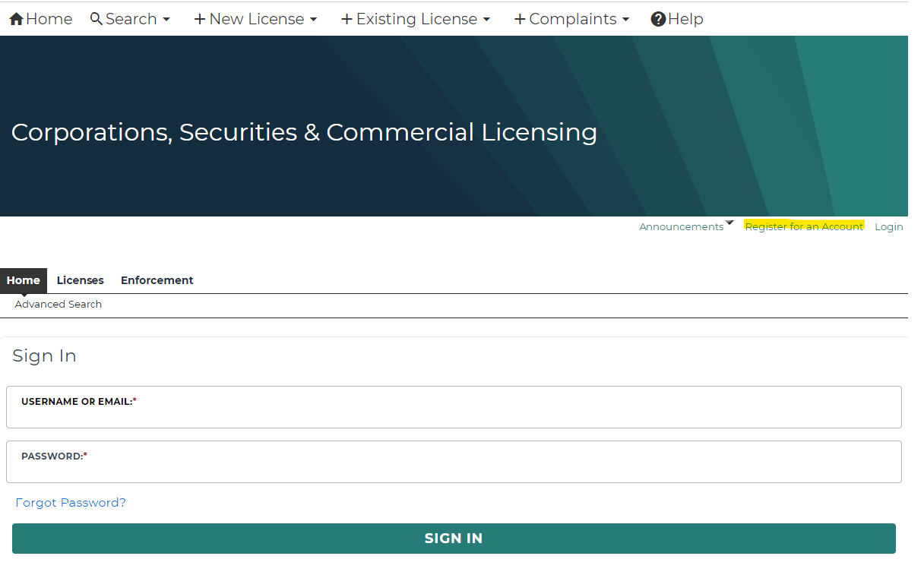The height and width of the screenshot is (575, 924).
Task: Click the plus icon beside New License
Action: [x=200, y=19]
